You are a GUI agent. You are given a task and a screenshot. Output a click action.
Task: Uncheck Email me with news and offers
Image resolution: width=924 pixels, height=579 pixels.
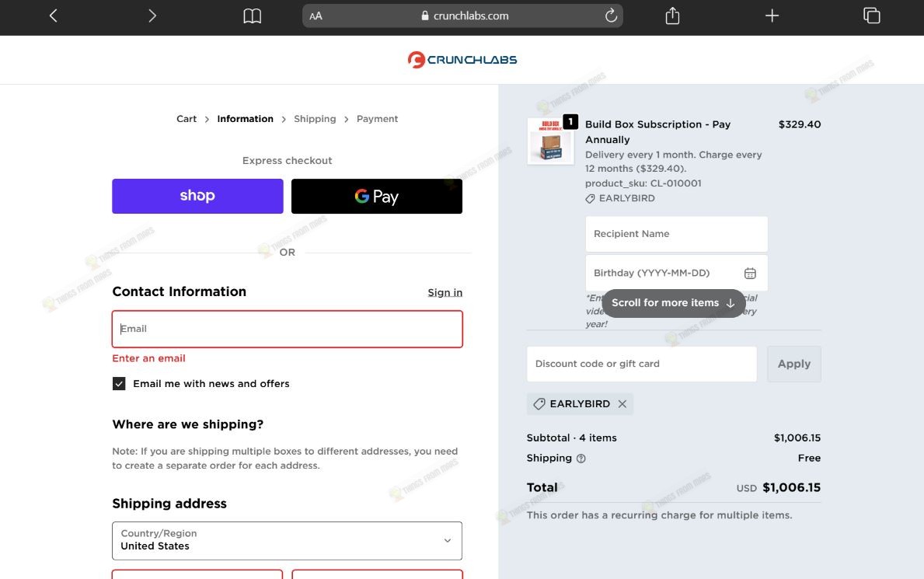click(119, 384)
